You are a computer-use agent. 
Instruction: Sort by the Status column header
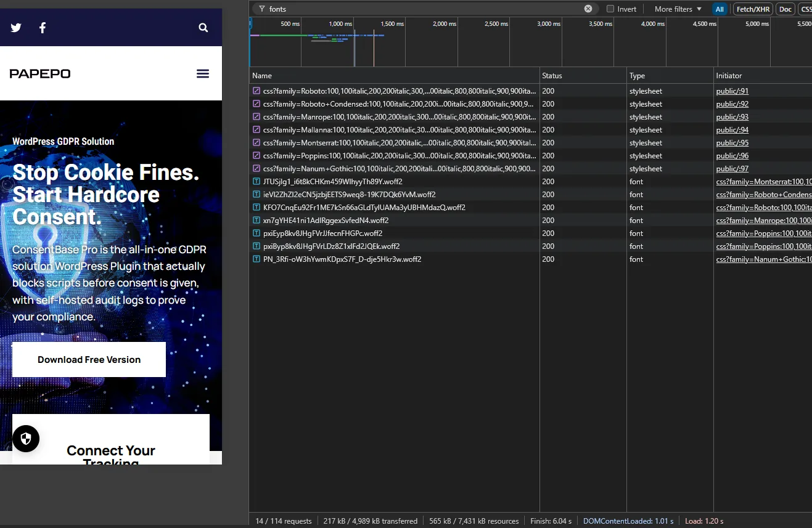pyautogui.click(x=583, y=76)
